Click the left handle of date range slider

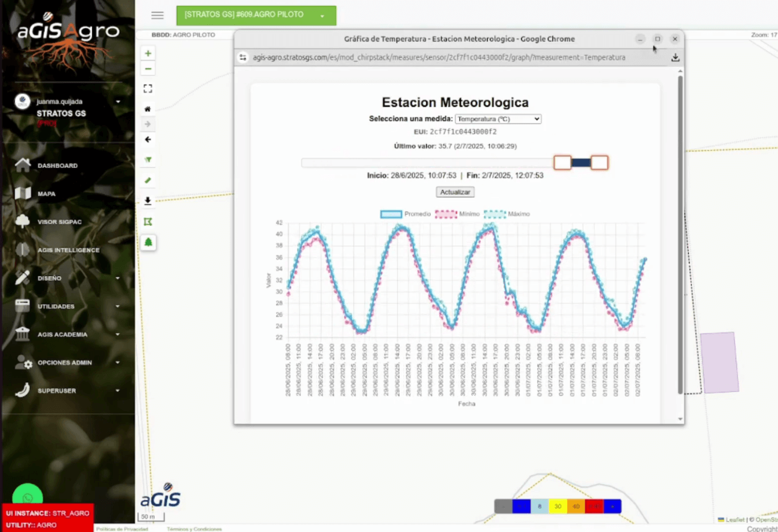(x=562, y=163)
